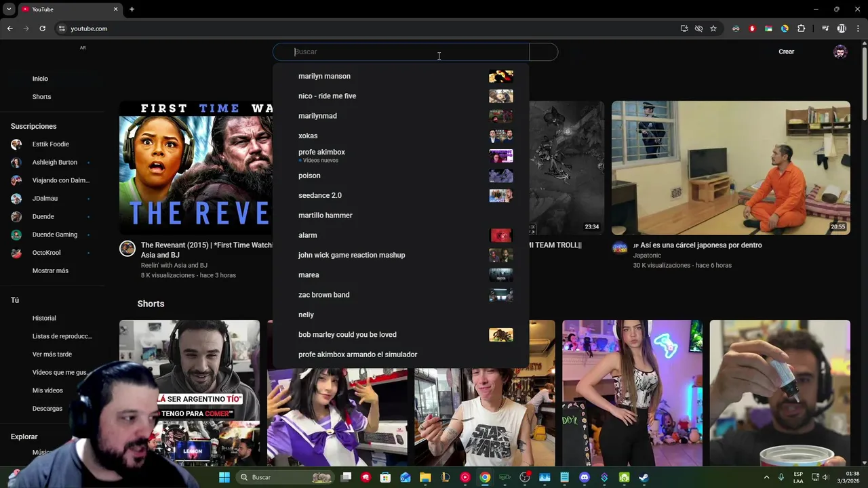Click the taskbar microphone icon
Viewport: 868px width, 488px height.
click(x=781, y=477)
